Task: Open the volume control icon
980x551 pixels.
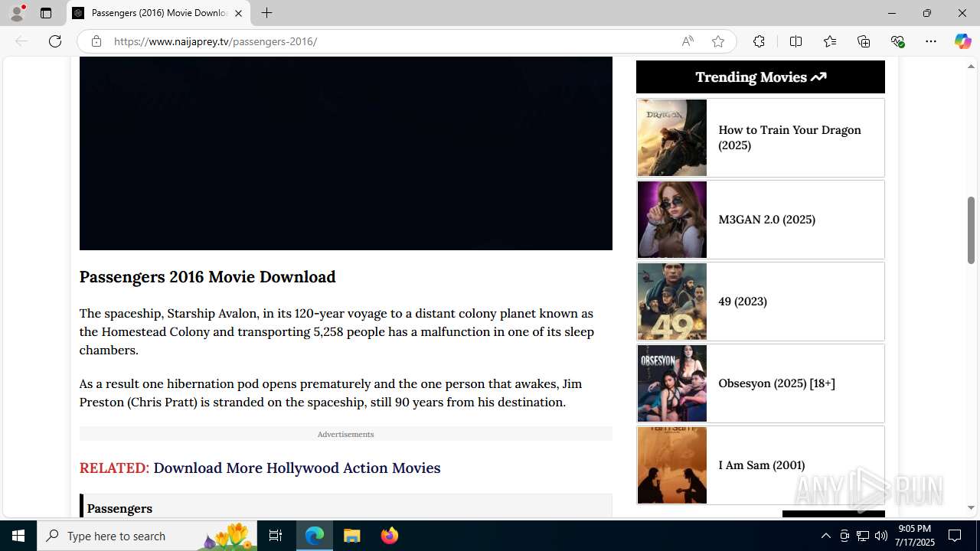Action: (x=880, y=536)
